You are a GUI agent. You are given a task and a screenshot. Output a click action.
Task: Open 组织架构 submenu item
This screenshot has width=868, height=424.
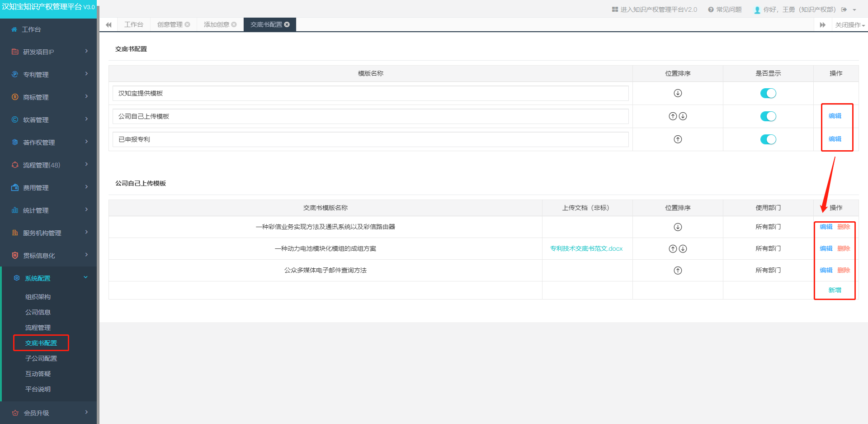coord(38,297)
